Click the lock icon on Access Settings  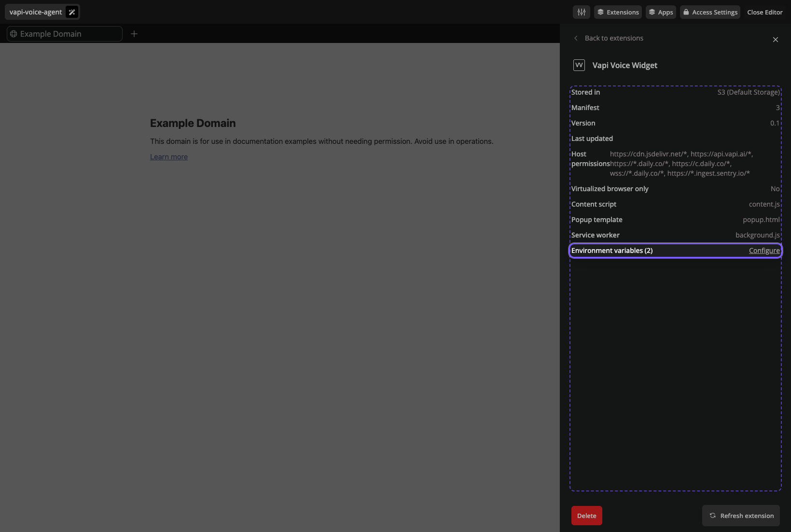coord(686,12)
